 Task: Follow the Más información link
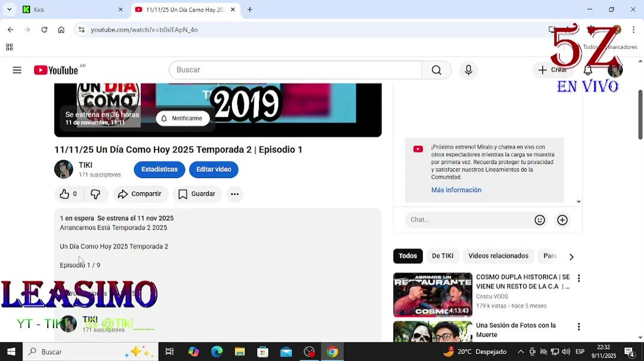click(x=456, y=190)
